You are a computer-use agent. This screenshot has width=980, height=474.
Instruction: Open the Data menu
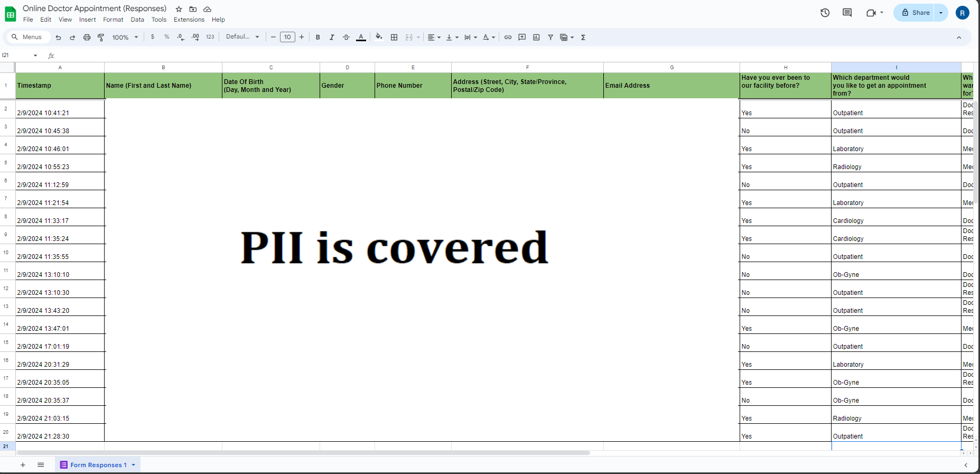pyautogui.click(x=137, y=20)
